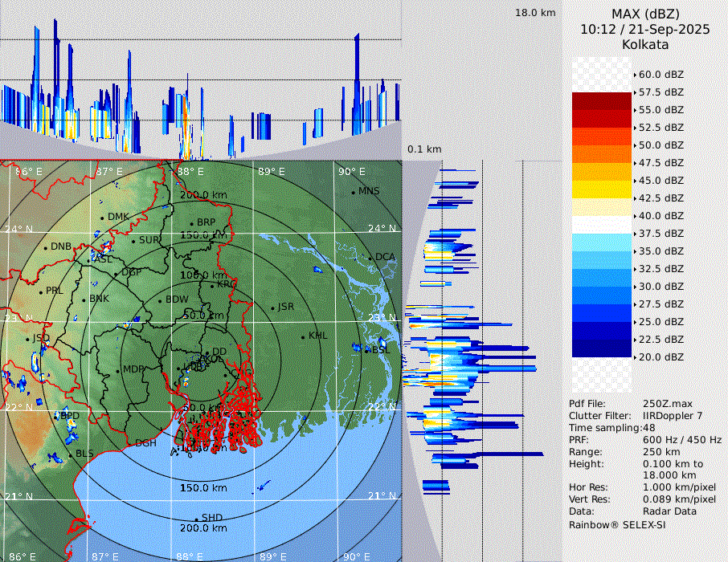Image resolution: width=728 pixels, height=562 pixels.
Task: Select the KHL station marker
Action: [303, 336]
